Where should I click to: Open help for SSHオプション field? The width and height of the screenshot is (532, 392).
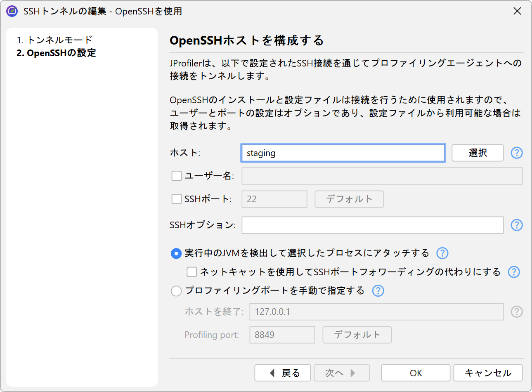pos(516,225)
